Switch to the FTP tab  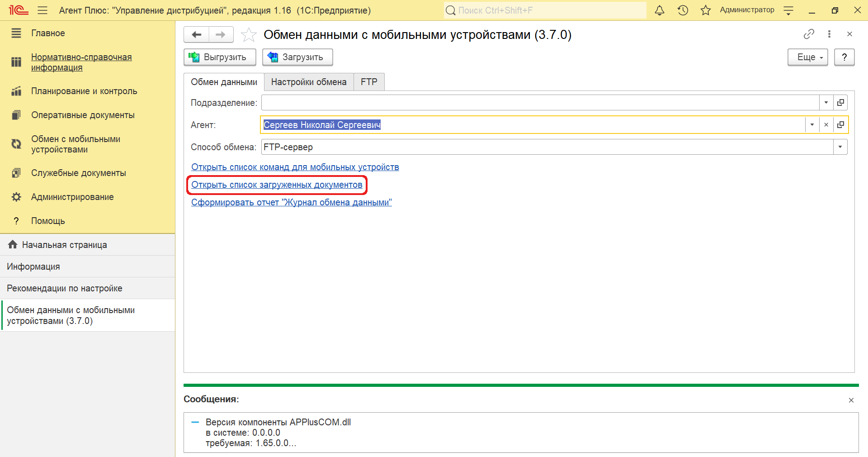(x=369, y=82)
